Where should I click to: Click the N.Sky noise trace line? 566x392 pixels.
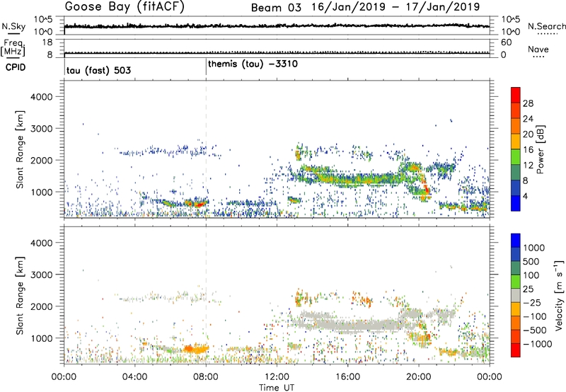tap(277, 26)
